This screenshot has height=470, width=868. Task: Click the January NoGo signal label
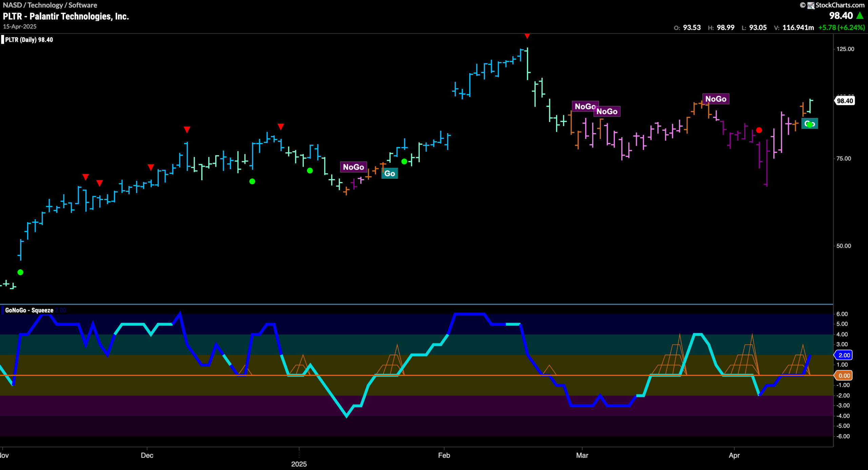[x=353, y=167]
